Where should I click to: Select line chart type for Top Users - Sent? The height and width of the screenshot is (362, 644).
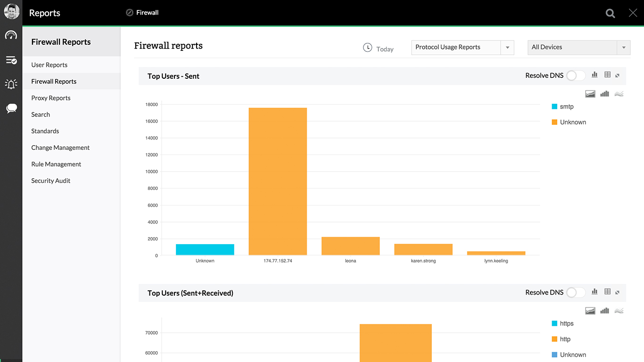619,94
